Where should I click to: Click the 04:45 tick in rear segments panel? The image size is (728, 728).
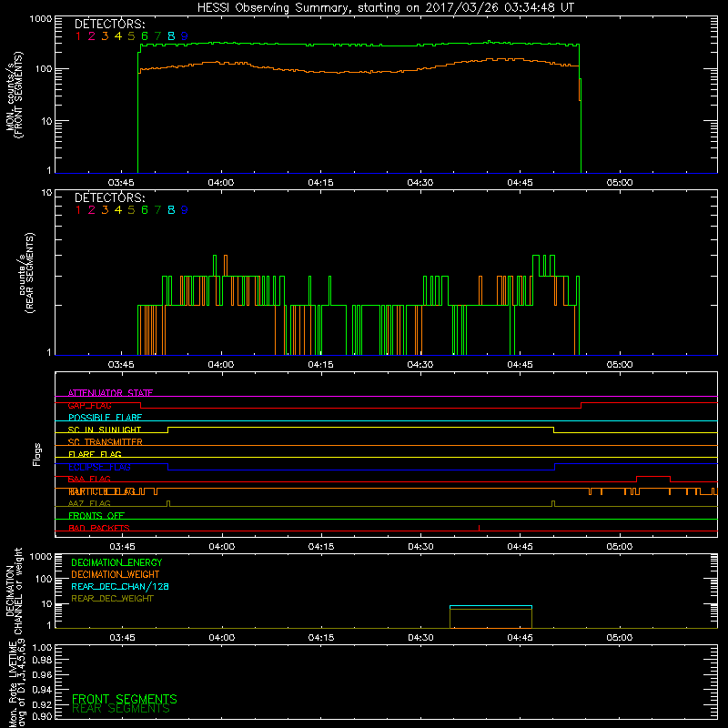coord(520,365)
